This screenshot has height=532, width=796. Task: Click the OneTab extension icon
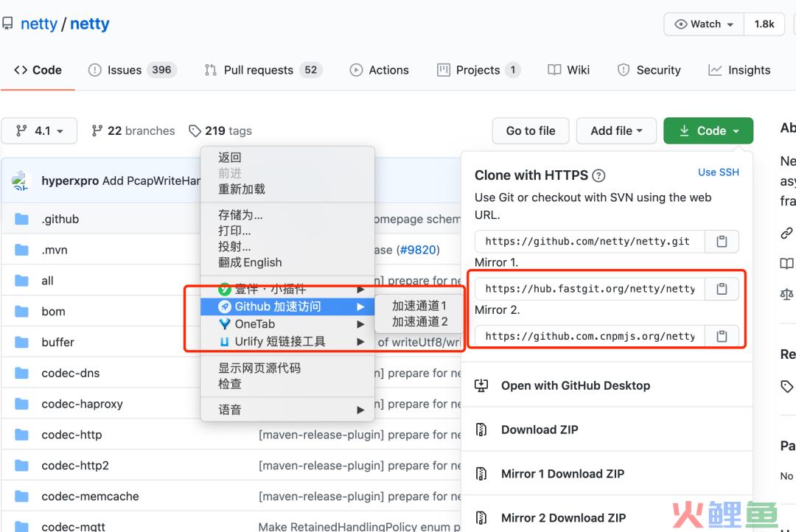click(x=224, y=324)
